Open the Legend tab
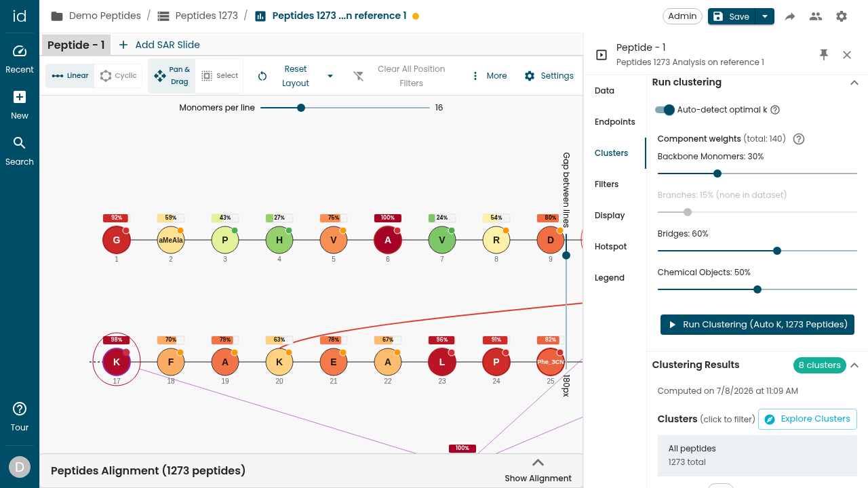868x488 pixels. click(610, 278)
